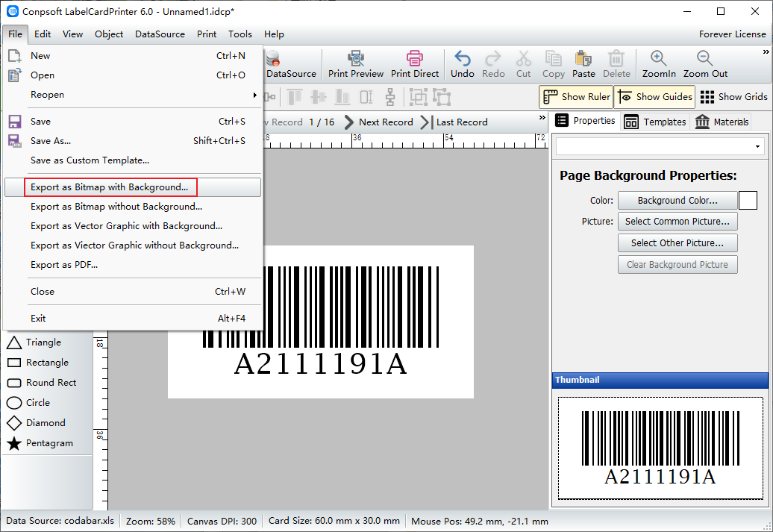The width and height of the screenshot is (773, 532).
Task: Select Export as Bitmap with Background...
Action: (x=132, y=187)
